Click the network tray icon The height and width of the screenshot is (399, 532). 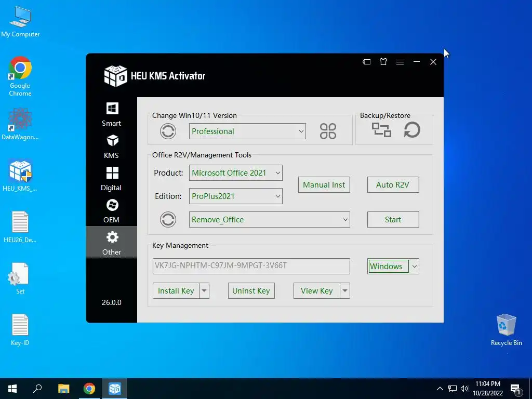click(x=453, y=389)
